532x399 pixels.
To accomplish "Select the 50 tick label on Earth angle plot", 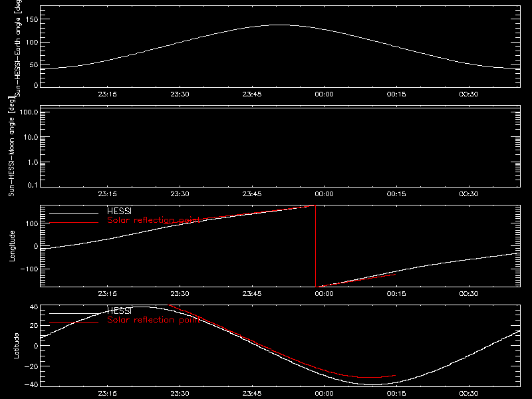I will pyautogui.click(x=34, y=65).
